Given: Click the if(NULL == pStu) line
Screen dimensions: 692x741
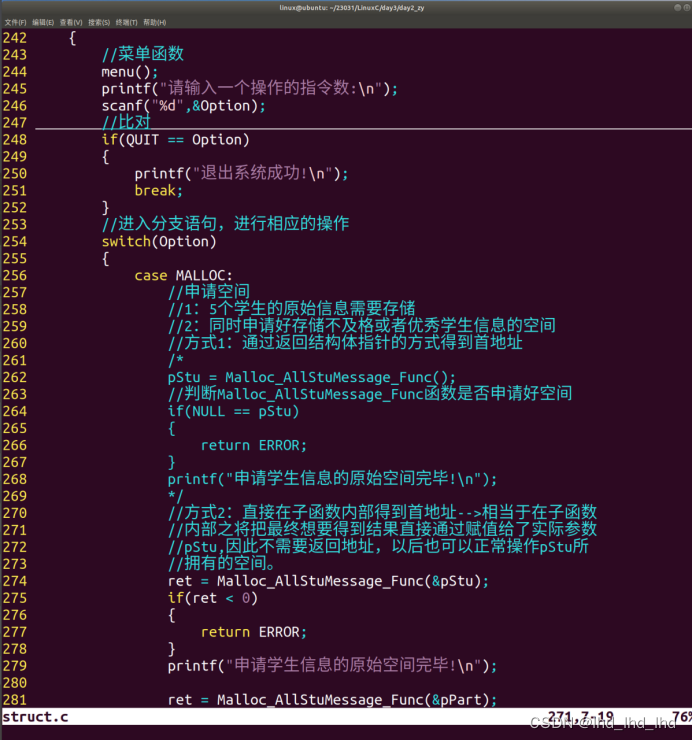Looking at the screenshot, I should (x=234, y=411).
